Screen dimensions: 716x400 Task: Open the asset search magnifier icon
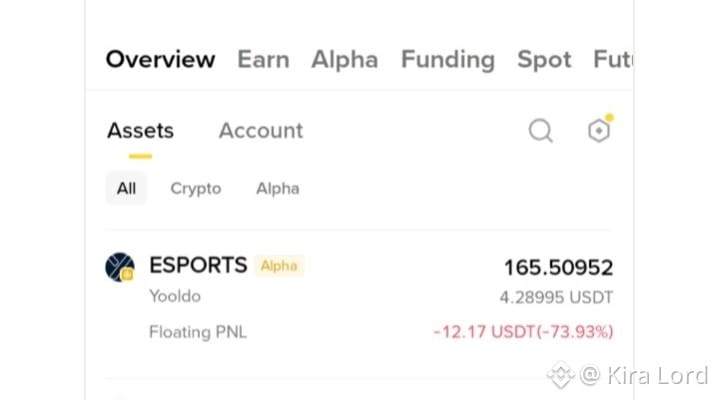(541, 131)
